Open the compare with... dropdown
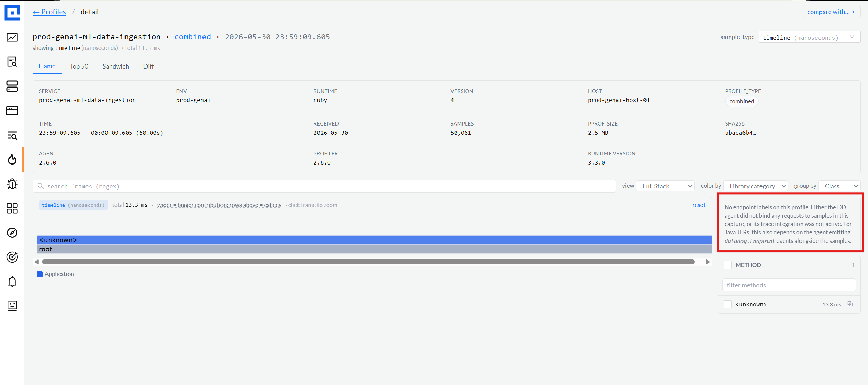The height and width of the screenshot is (385, 868). point(831,12)
